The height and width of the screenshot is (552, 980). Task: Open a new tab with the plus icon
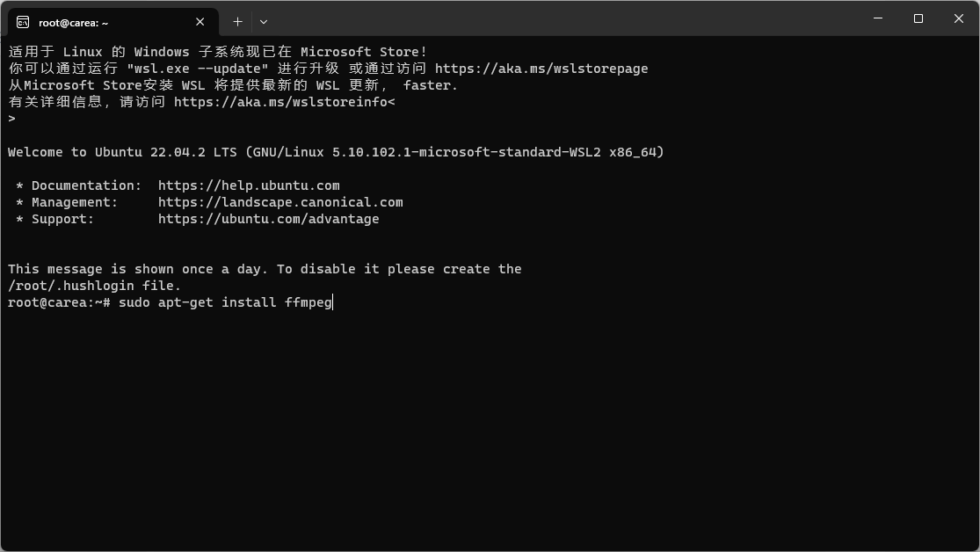point(237,21)
